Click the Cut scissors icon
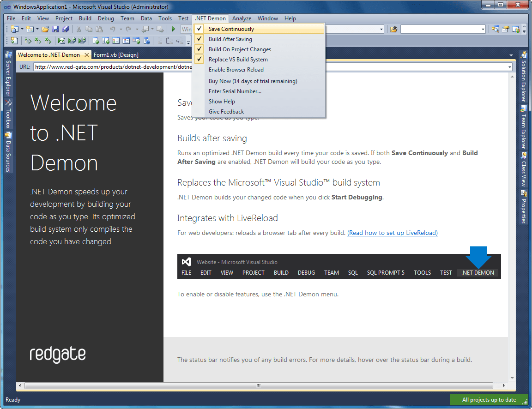532x409 pixels. pos(79,29)
